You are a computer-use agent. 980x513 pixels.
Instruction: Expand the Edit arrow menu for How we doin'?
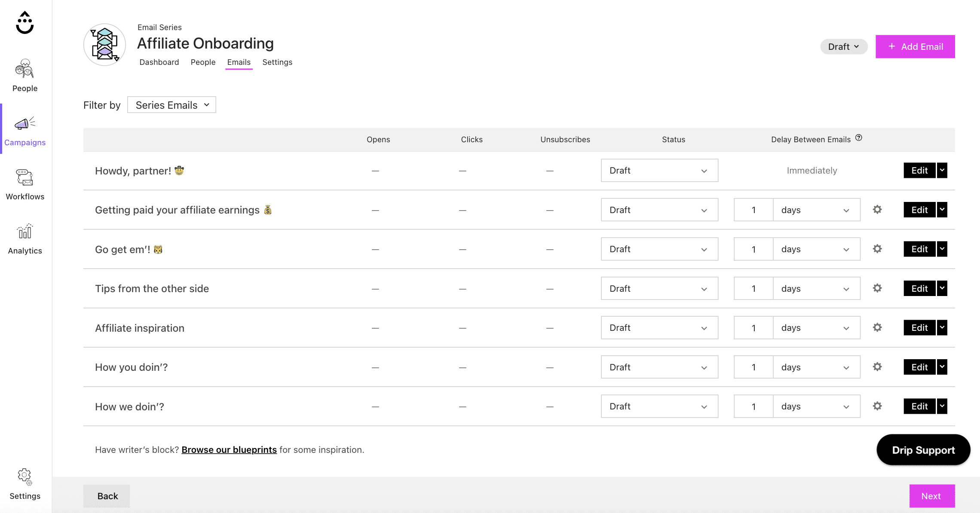tap(942, 406)
